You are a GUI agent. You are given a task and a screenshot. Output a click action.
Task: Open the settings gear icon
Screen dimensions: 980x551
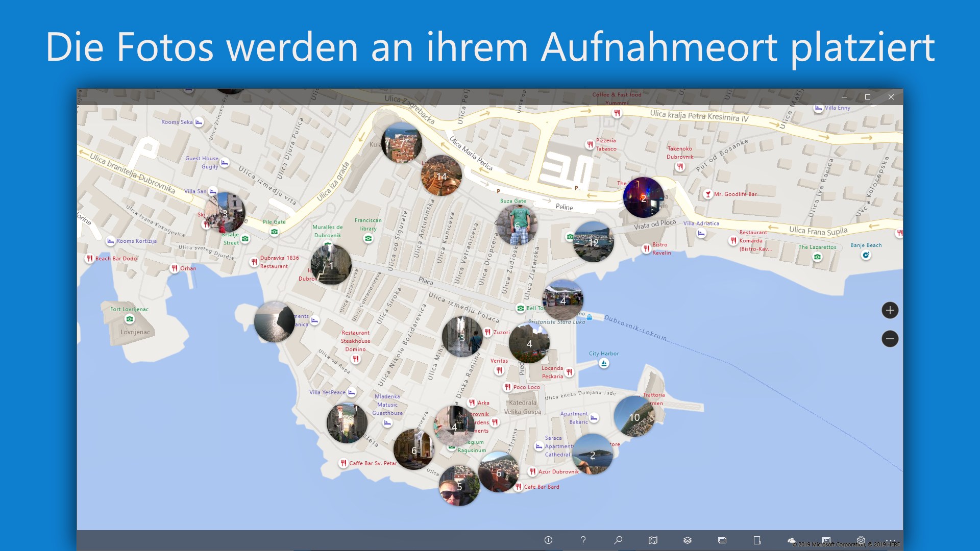861,540
